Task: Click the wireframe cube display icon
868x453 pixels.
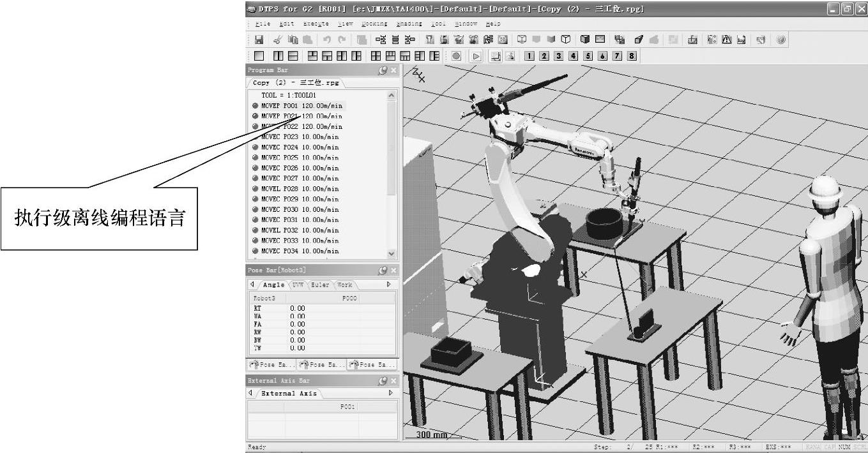Action: (521, 40)
